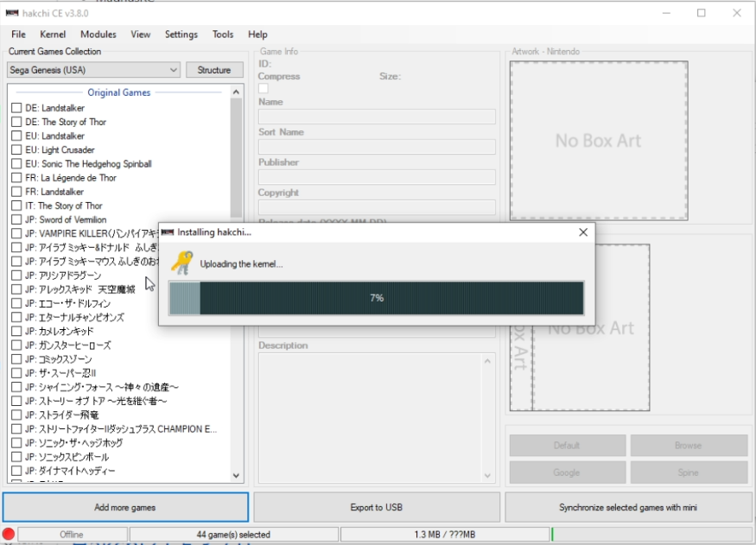Open the Modules menu
This screenshot has height=545, width=756.
click(x=98, y=35)
